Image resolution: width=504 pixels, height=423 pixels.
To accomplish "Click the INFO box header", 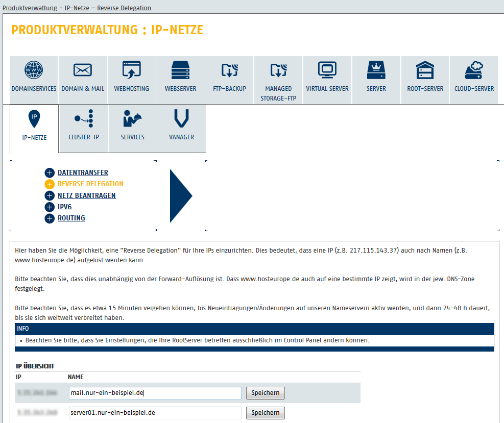I will (x=254, y=329).
